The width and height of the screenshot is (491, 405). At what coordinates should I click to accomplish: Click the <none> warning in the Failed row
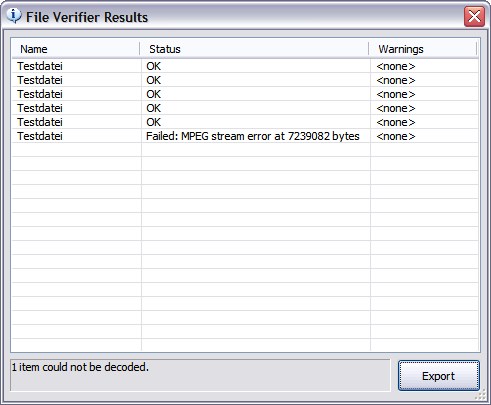point(396,136)
